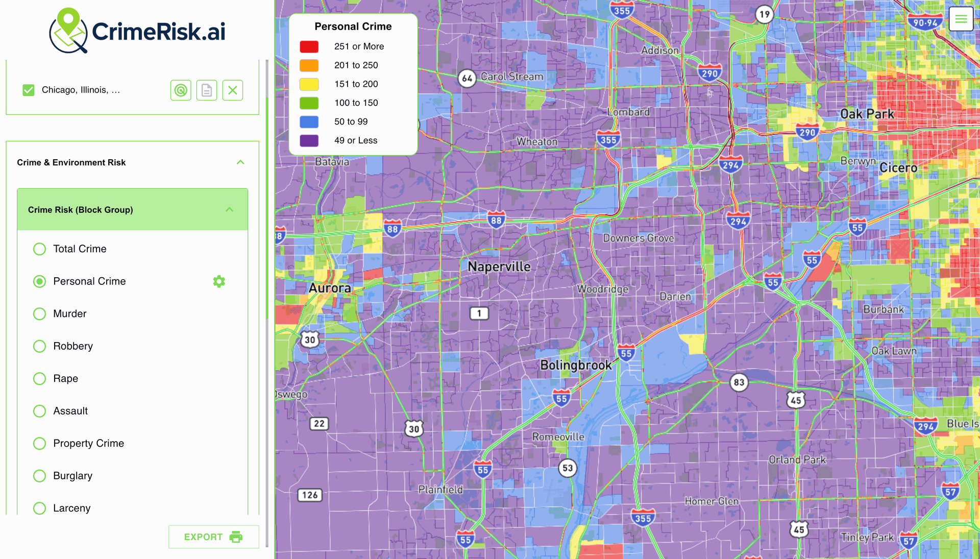Open Personal Crime gear settings
Image resolution: width=980 pixels, height=559 pixels.
click(219, 281)
